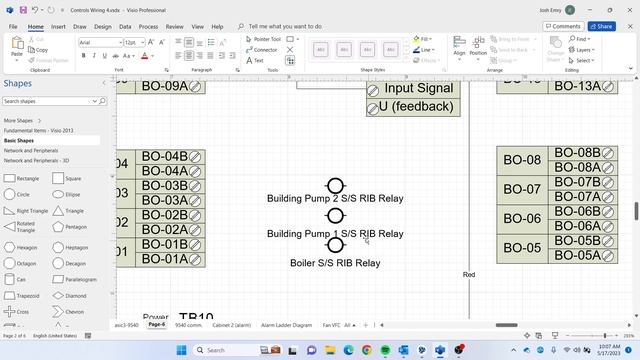Pick the Ellipse shape stencil
Screen dimensions: 640x360
[x=67, y=194]
